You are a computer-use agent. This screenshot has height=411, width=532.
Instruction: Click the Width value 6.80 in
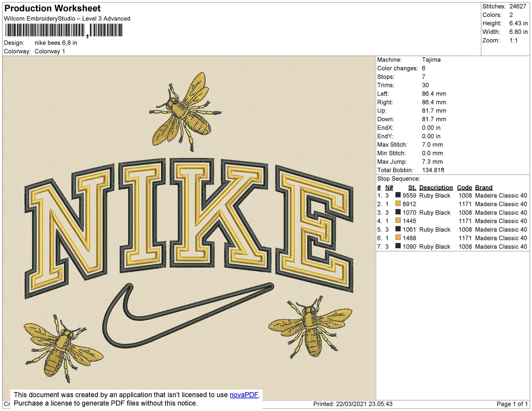(518, 32)
